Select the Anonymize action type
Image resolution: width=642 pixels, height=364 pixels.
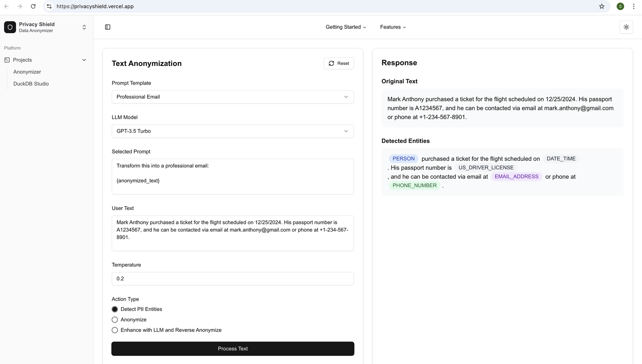click(115, 320)
